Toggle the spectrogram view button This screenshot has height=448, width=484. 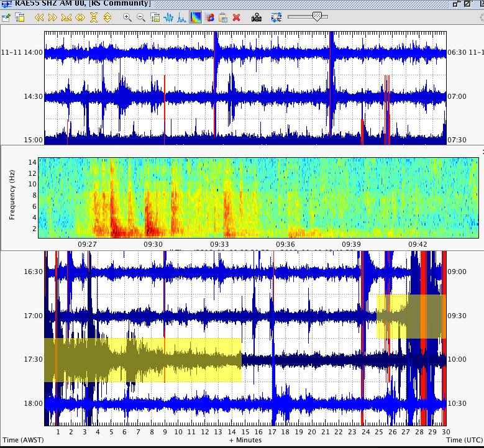pos(195,17)
